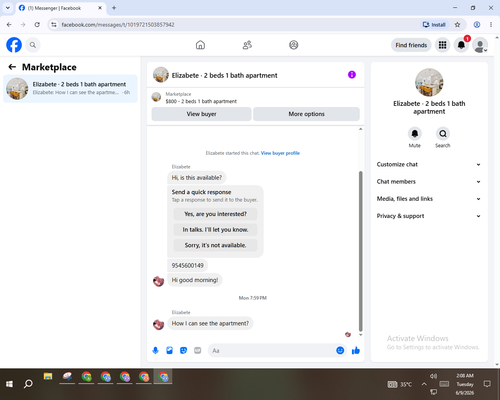Click the browser back arrow
The image size is (500, 400).
click(x=9, y=25)
